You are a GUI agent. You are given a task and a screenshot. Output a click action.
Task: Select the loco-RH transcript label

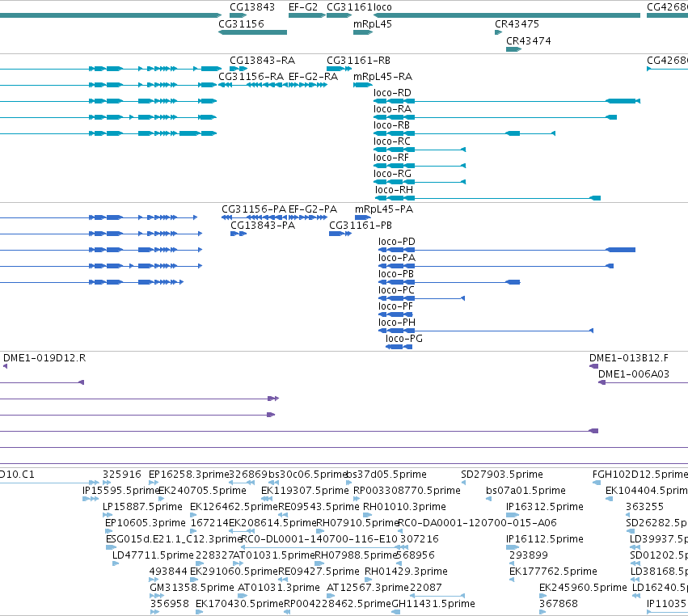pos(394,190)
